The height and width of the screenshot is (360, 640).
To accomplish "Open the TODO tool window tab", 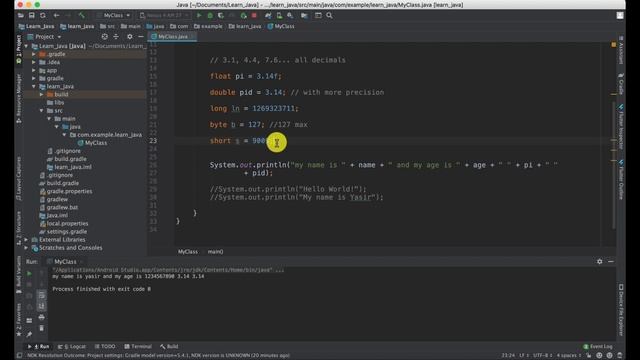I will [105, 347].
